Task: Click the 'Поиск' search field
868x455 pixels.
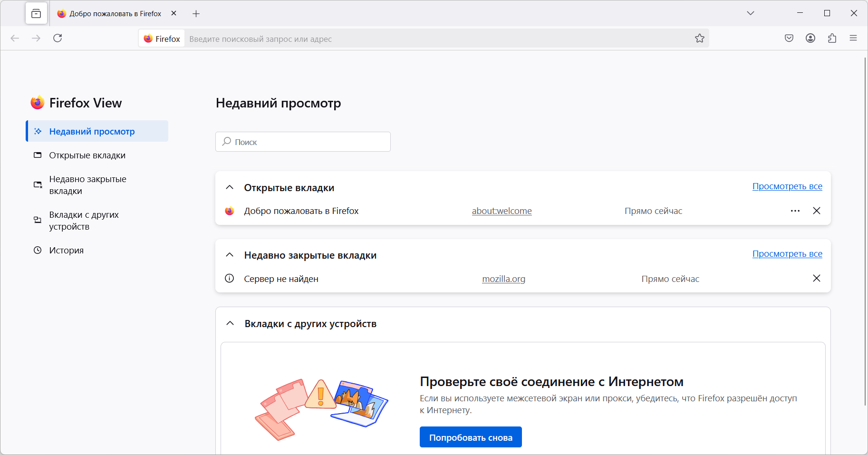Action: pyautogui.click(x=303, y=142)
